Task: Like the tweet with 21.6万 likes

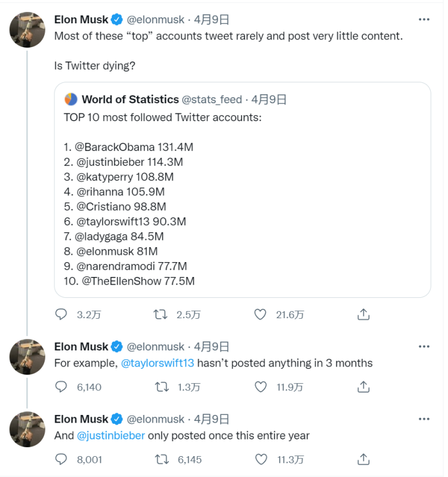Action: tap(260, 315)
